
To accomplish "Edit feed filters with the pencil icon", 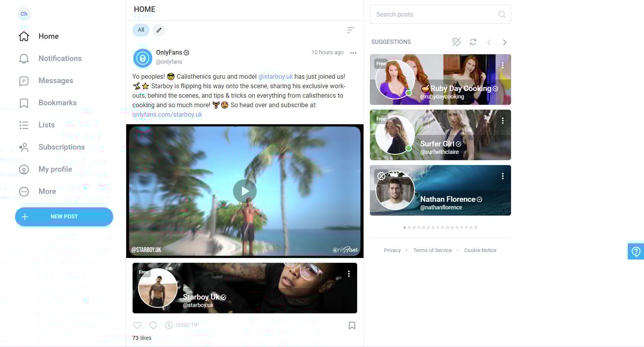I will pyautogui.click(x=159, y=30).
